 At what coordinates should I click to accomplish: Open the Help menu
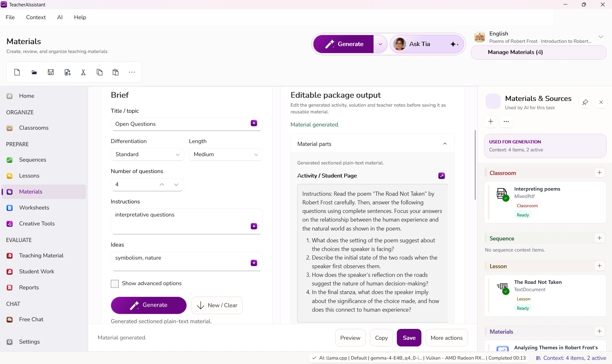click(x=80, y=17)
